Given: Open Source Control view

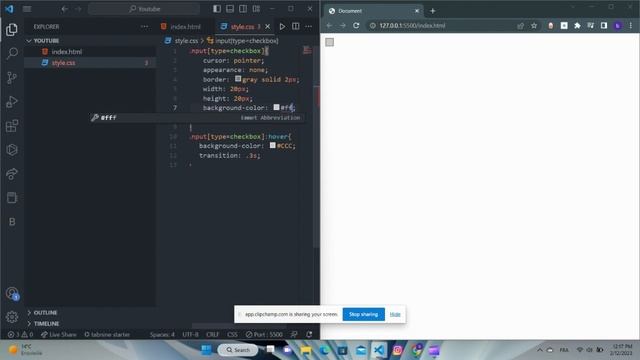Looking at the screenshot, I should (x=12, y=78).
